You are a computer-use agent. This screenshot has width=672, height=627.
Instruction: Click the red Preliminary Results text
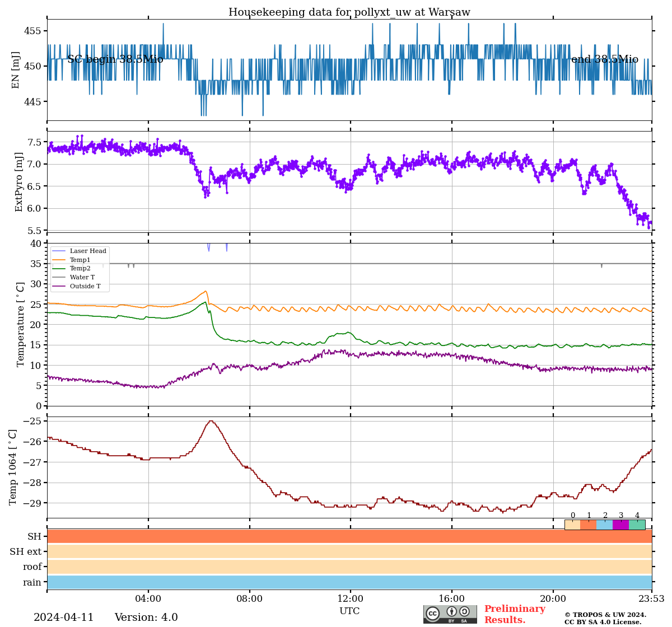tap(515, 614)
